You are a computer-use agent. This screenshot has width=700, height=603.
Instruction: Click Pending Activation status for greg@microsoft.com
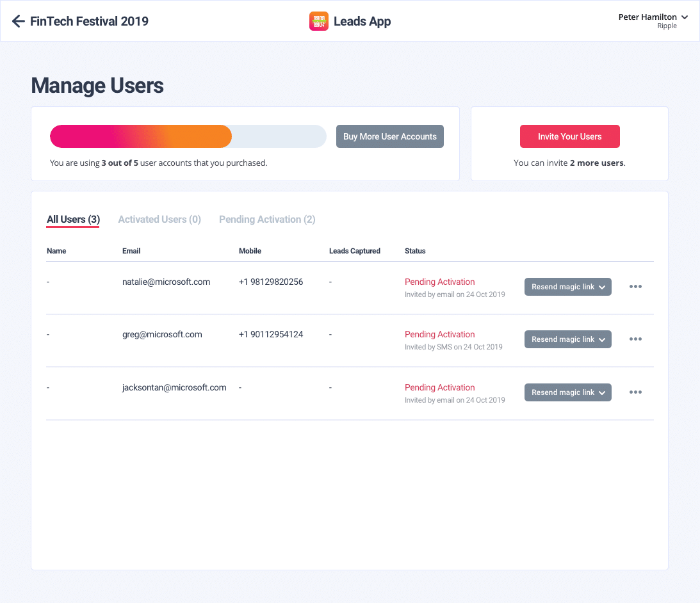440,335
